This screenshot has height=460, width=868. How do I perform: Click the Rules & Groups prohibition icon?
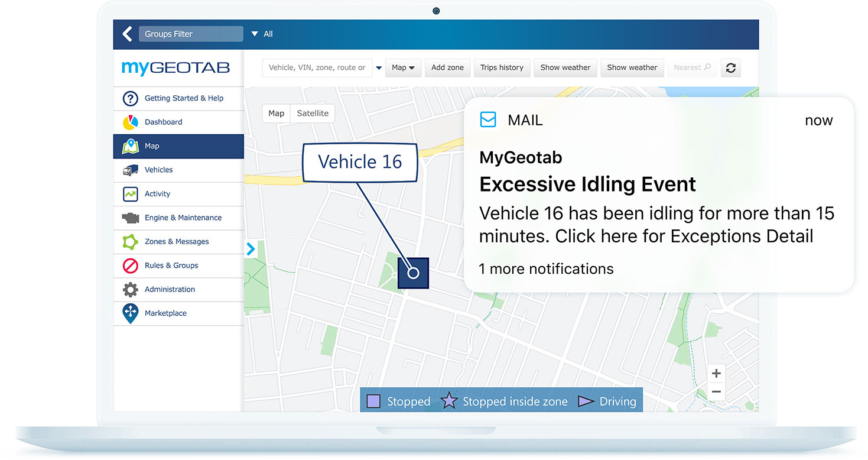(130, 265)
